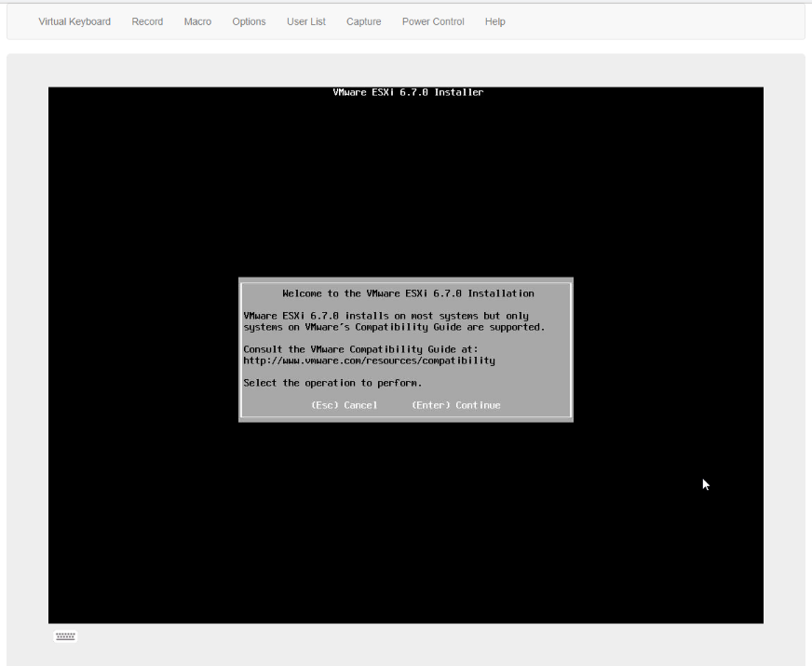Open the Help menu
Screen dimensions: 812x666
pyautogui.click(x=494, y=21)
